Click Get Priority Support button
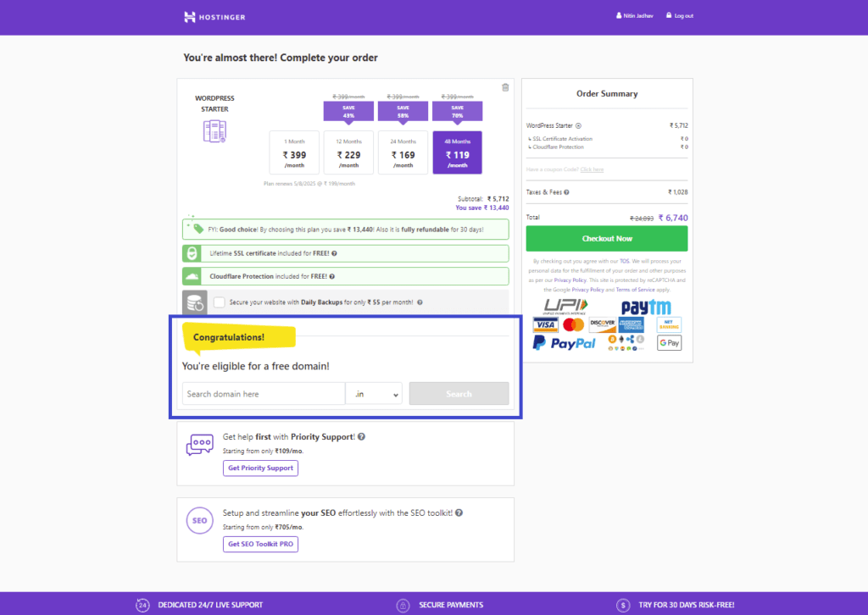 [x=260, y=468]
